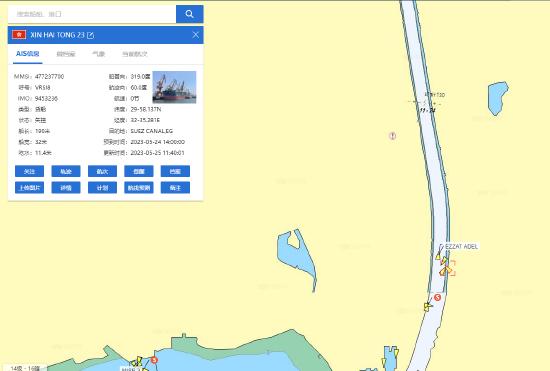This screenshot has width=550, height=371.
Task: Select ship highlighted by orange dashed box
Action: point(448,269)
